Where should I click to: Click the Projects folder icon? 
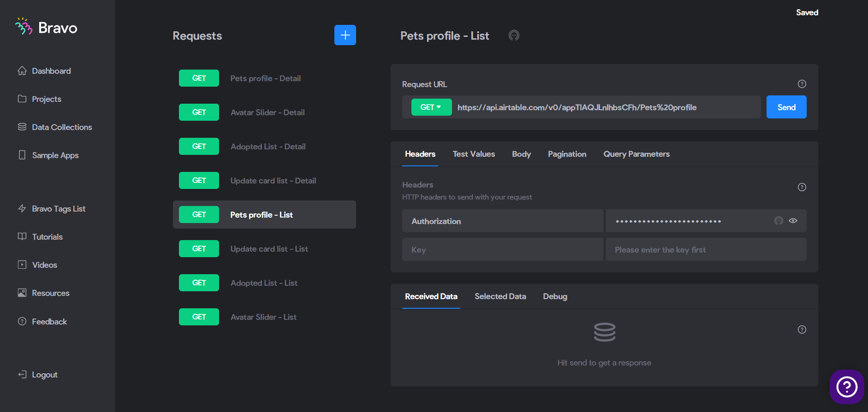coord(22,99)
